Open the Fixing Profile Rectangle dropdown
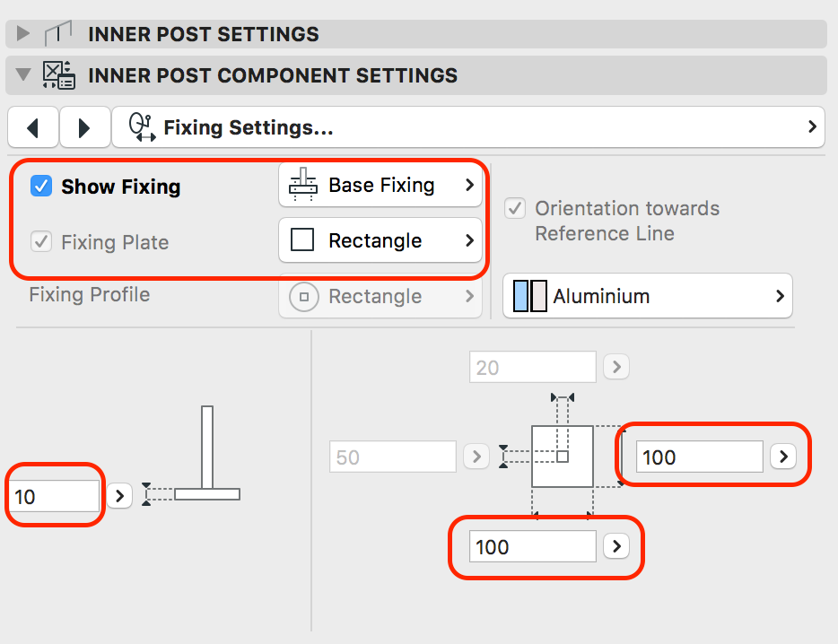The image size is (838, 644). coord(380,296)
